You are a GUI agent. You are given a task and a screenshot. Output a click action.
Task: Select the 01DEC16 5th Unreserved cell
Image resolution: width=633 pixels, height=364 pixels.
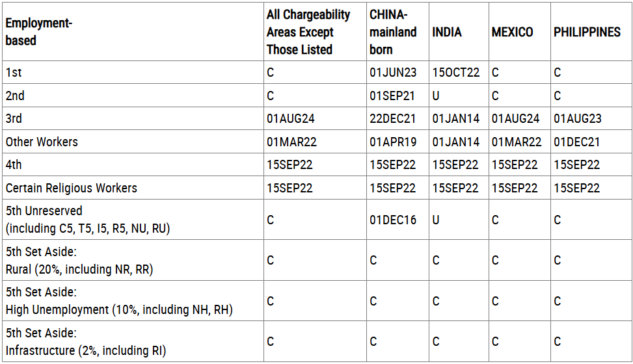pos(393,220)
